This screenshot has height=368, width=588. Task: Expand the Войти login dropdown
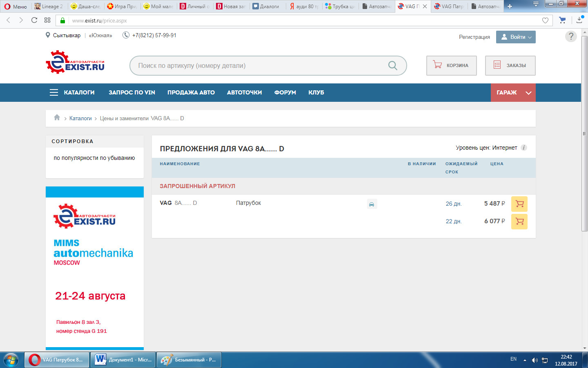(516, 37)
